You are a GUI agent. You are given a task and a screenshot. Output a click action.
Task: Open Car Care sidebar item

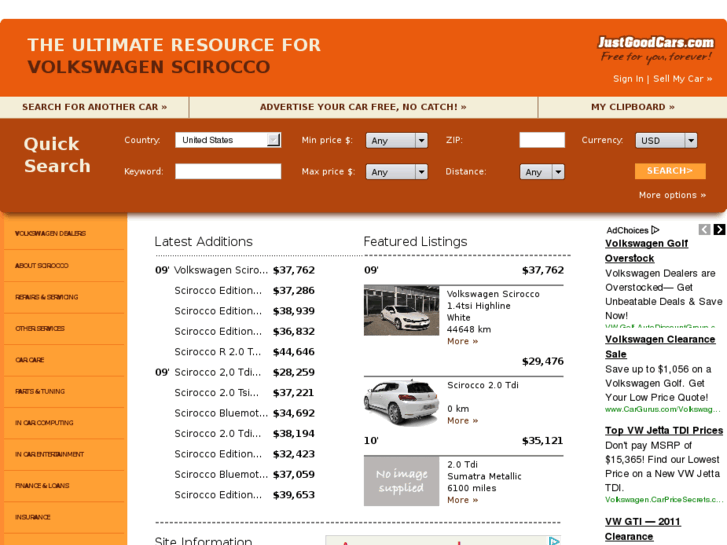[30, 360]
